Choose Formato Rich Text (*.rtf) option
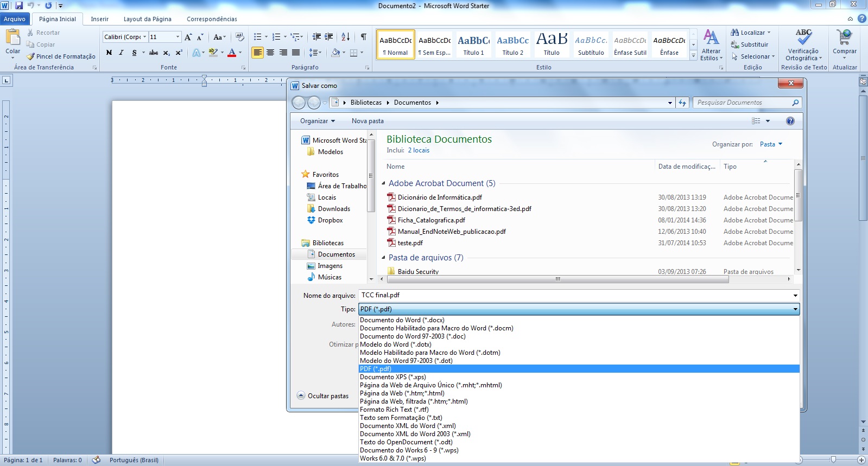 tap(579, 410)
